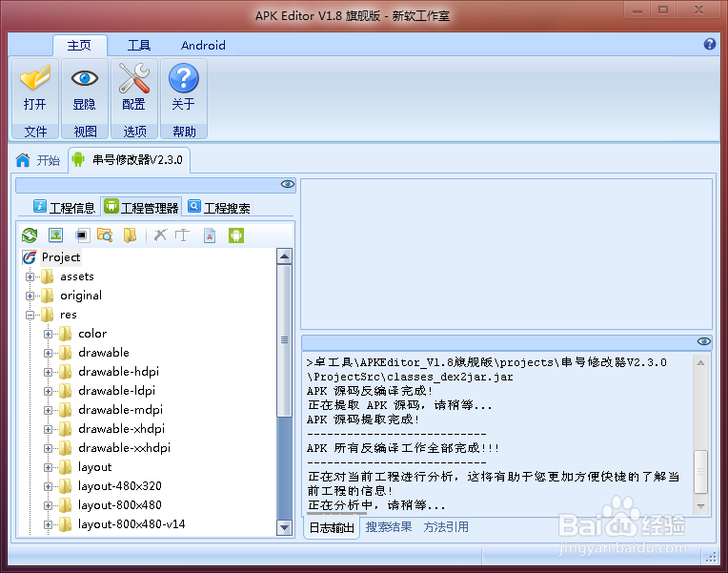Click log line 'APK 所有反编译工作全部完成!!!'
The width and height of the screenshot is (728, 573).
[x=402, y=448]
